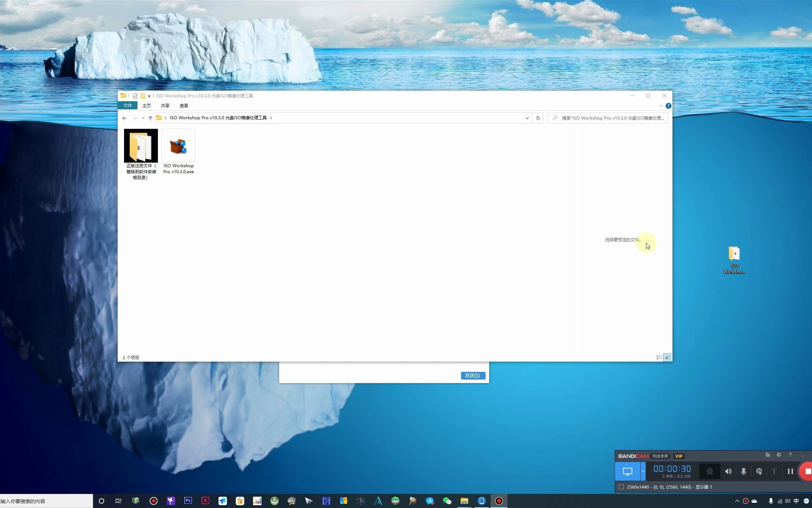Viewport: 812px width, 508px height.
Task: Expand Bandicam screen mode dropdown arrow
Action: 643,471
